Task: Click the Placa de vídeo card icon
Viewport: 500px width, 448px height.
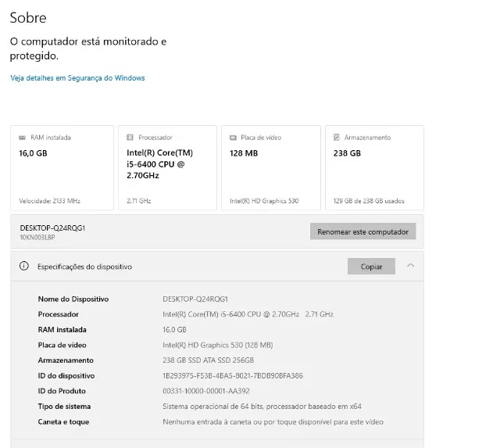Action: tap(233, 138)
